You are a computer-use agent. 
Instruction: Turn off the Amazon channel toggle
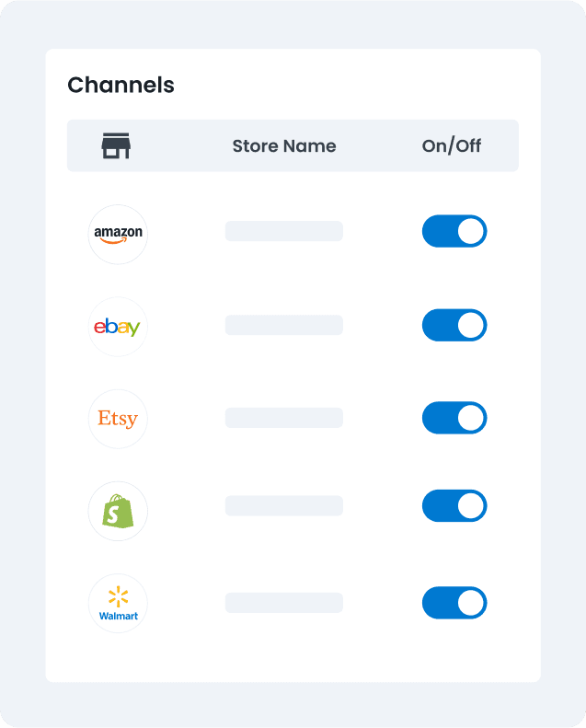[x=454, y=232]
